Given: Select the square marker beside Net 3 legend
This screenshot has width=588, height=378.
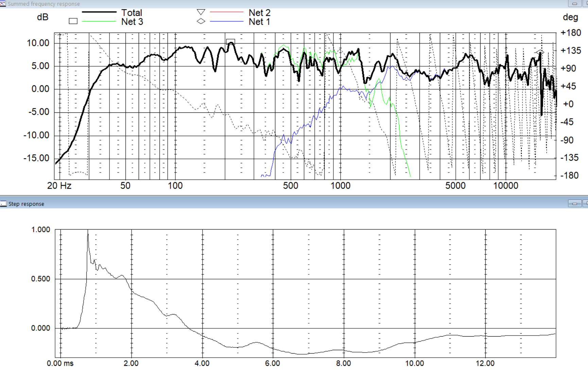Looking at the screenshot, I should pyautogui.click(x=73, y=21).
